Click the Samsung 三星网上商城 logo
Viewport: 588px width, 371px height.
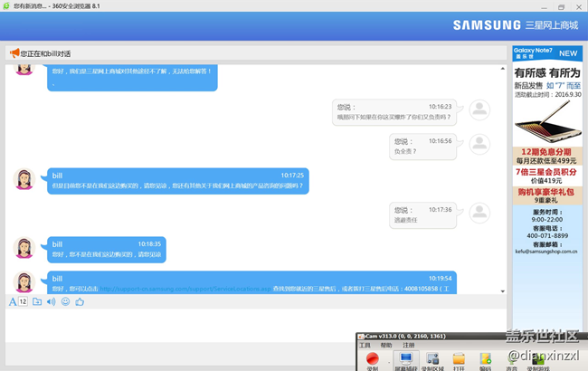(516, 25)
